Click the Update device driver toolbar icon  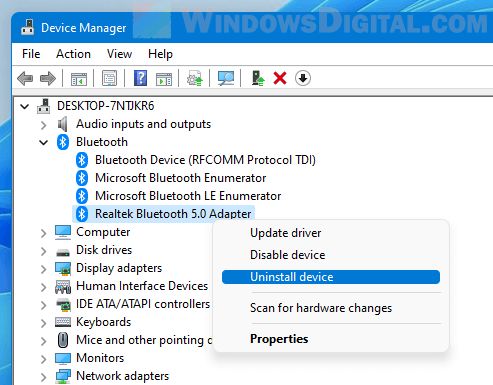point(195,78)
